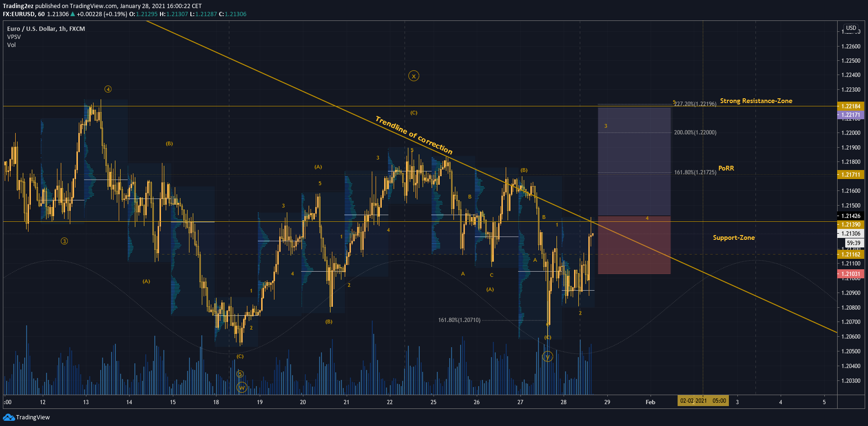Select the circled '4' wave marker
Screen dimensions: 868x426
108,89
